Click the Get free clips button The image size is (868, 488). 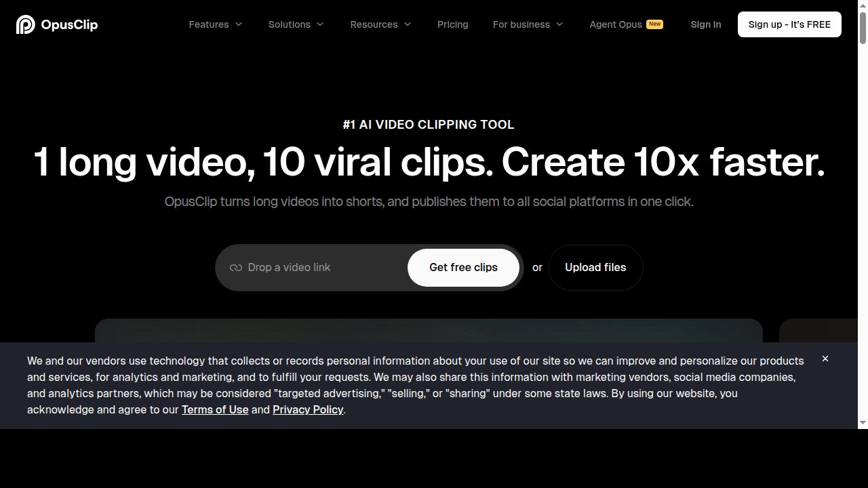[463, 267]
